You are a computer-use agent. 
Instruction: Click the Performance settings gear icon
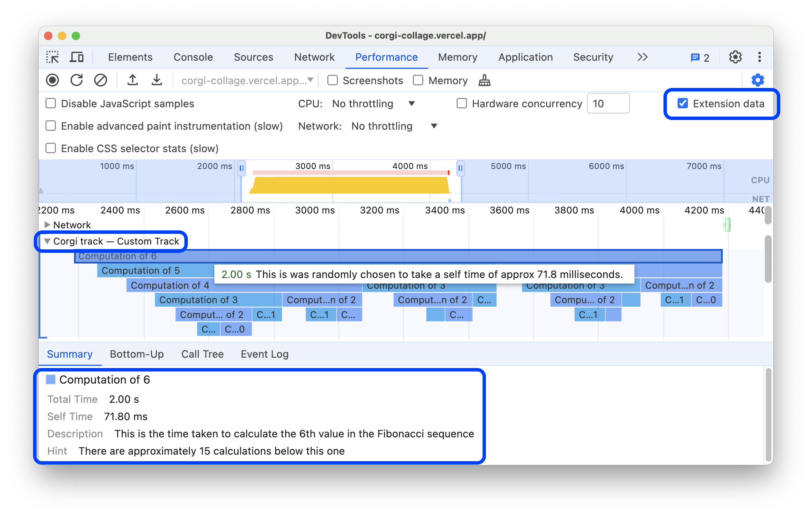click(758, 80)
